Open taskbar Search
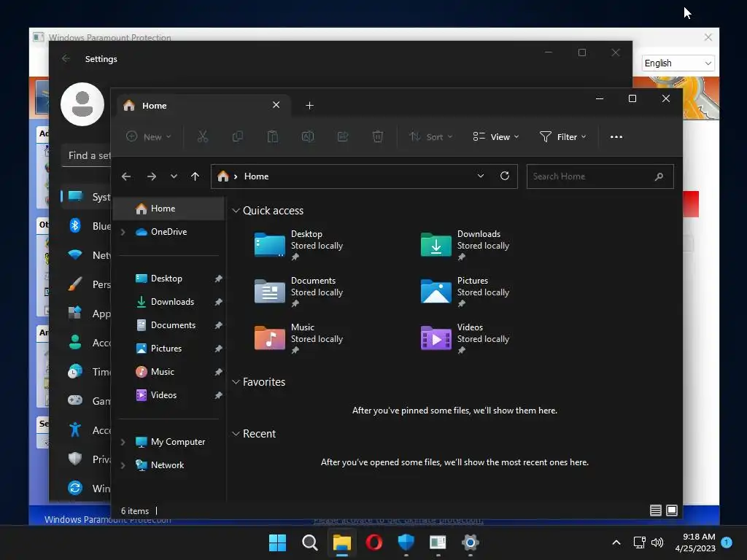This screenshot has width=747, height=560. click(309, 542)
